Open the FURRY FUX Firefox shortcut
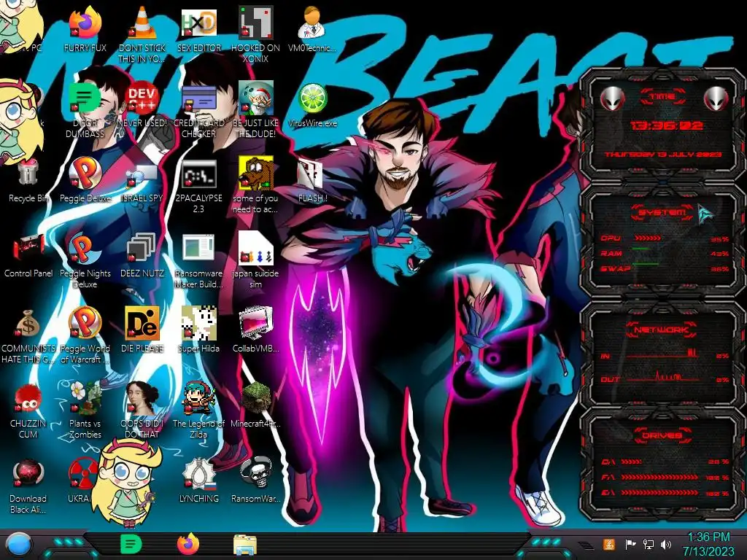 point(85,23)
